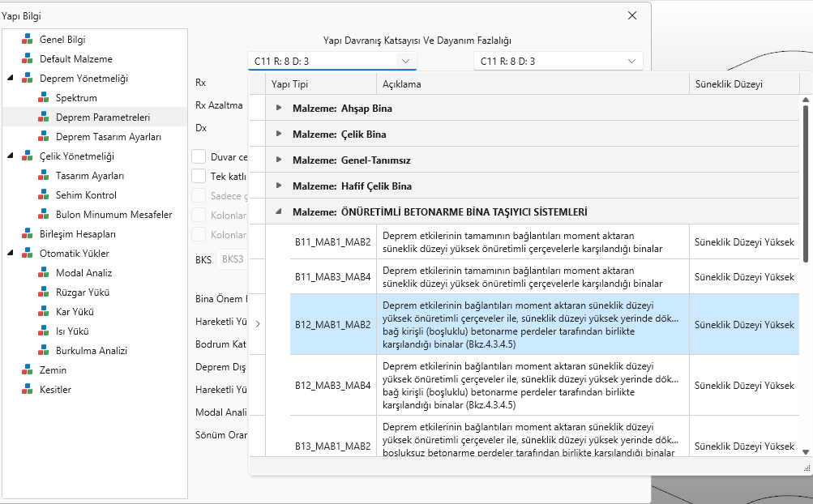Click the Kesitler tree icon
This screenshot has width=813, height=504.
[x=28, y=390]
